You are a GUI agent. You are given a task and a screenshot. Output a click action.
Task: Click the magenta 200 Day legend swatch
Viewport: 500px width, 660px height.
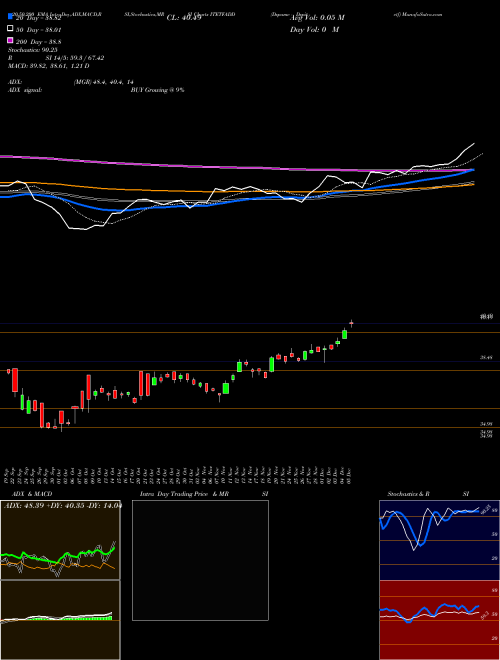point(11,40)
